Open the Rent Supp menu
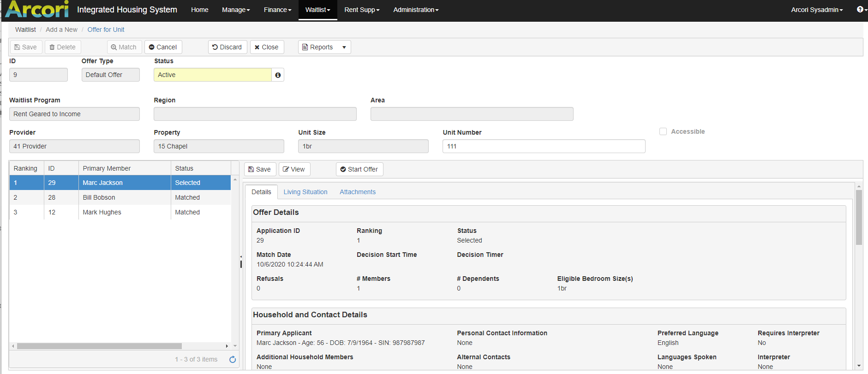The image size is (868, 374). tap(362, 10)
